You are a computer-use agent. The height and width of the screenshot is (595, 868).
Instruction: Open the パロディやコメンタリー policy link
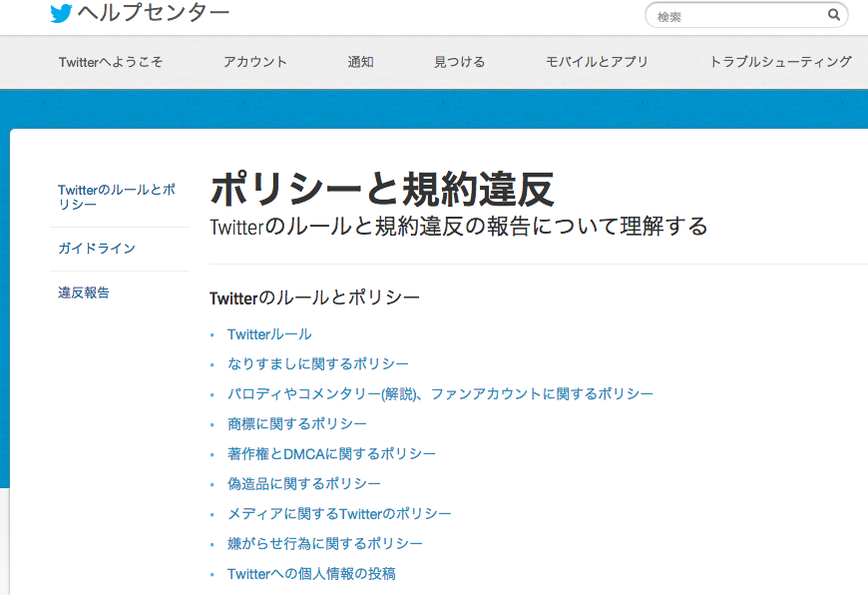click(x=441, y=394)
